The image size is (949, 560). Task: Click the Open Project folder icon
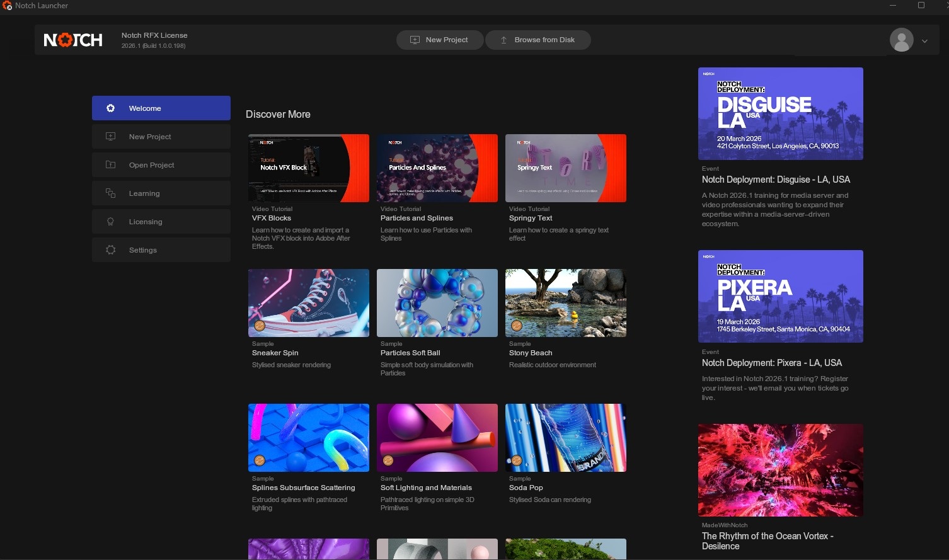(x=111, y=165)
